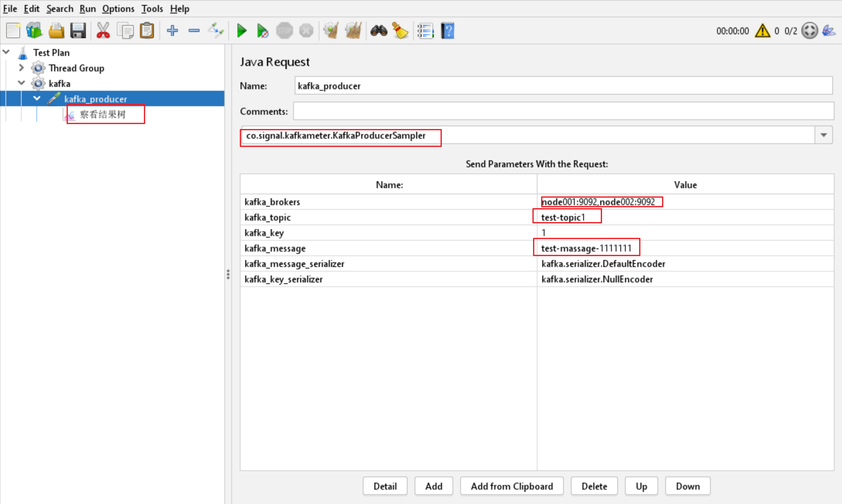
Task: Click the Save floppy disk icon
Action: tap(78, 31)
